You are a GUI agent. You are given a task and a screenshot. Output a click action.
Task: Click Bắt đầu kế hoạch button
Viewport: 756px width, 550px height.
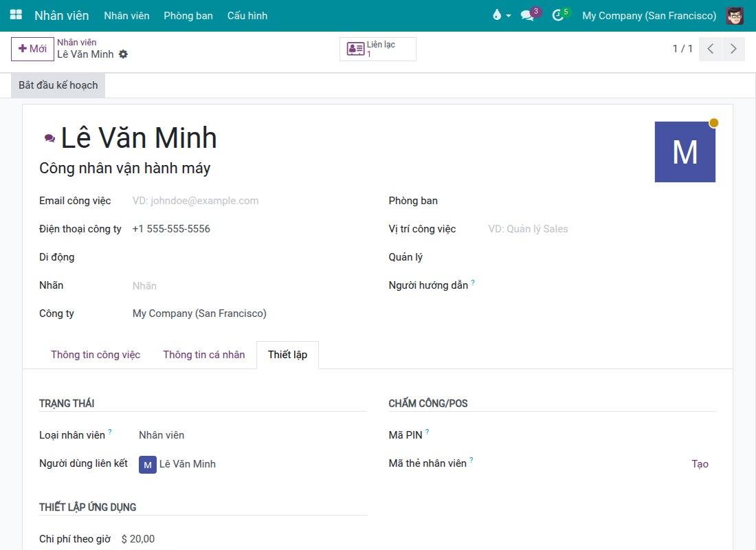click(58, 85)
